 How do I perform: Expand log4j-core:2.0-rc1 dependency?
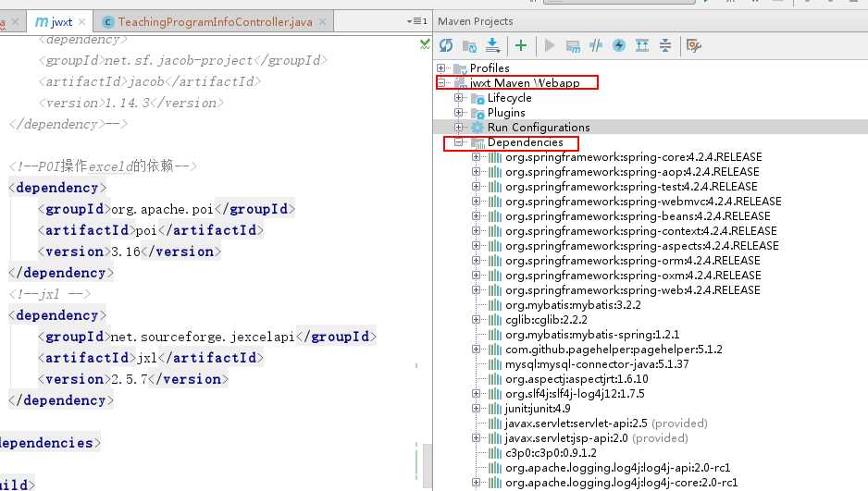coord(476,482)
